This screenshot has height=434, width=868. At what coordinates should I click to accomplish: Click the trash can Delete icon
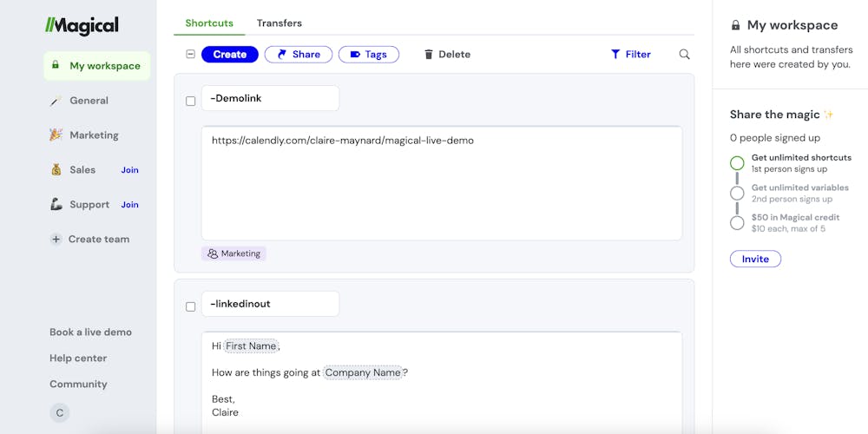429,54
